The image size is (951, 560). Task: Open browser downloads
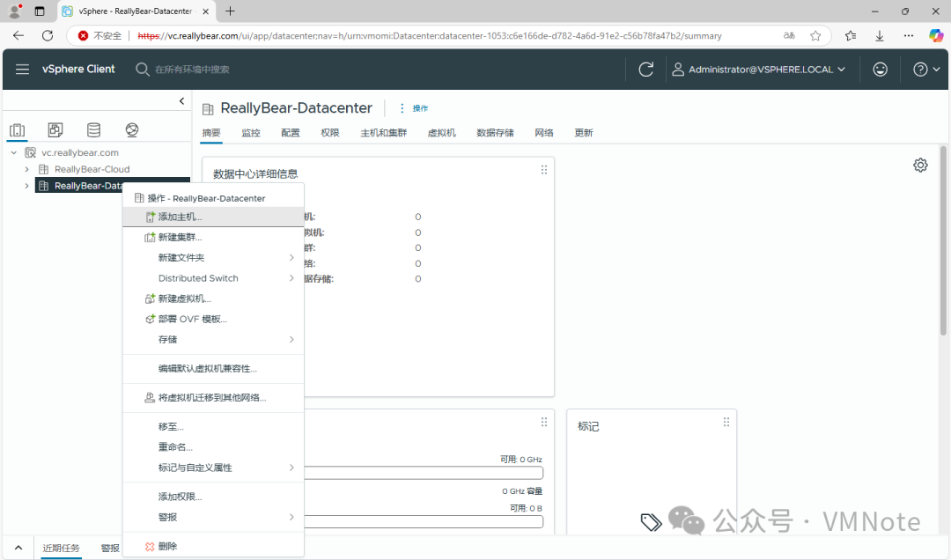(x=880, y=36)
